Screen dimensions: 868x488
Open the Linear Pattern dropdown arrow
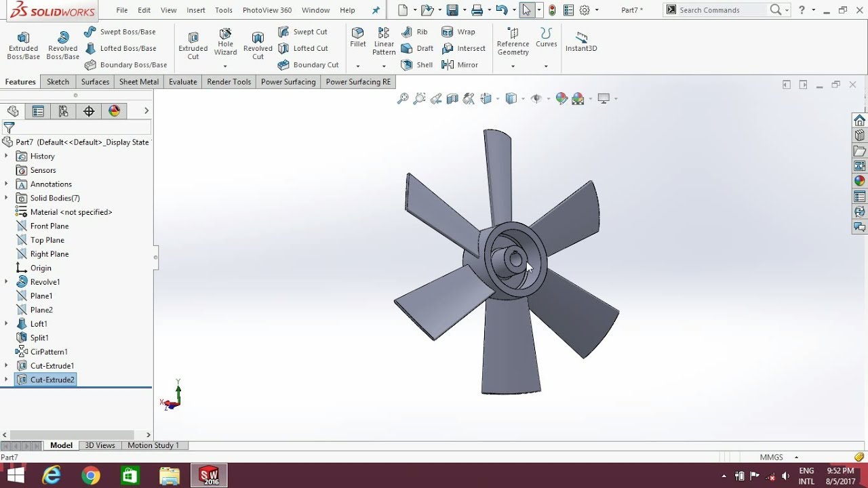click(x=384, y=66)
